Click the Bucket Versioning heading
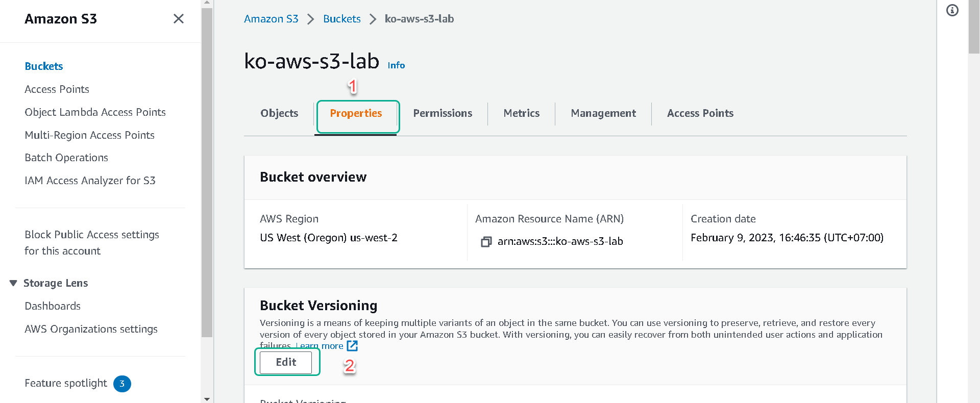 click(318, 306)
